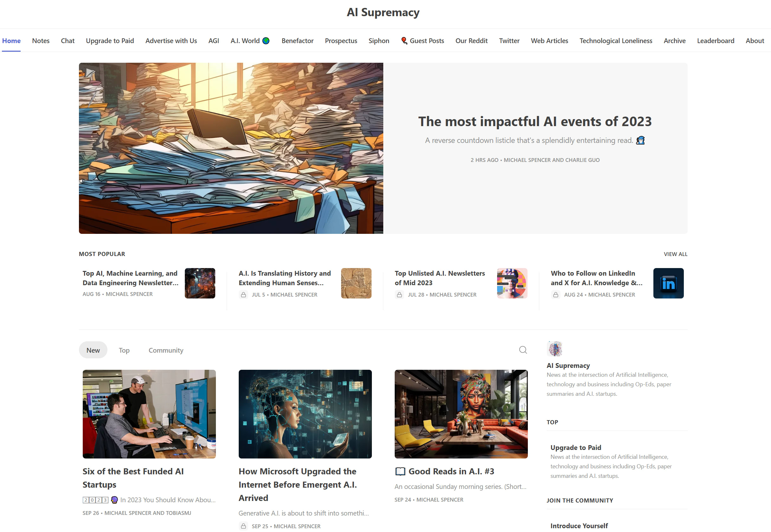Click lock icon beside SEP 25 Michael Spencer
Screen dimensions: 771x532
pos(243,526)
